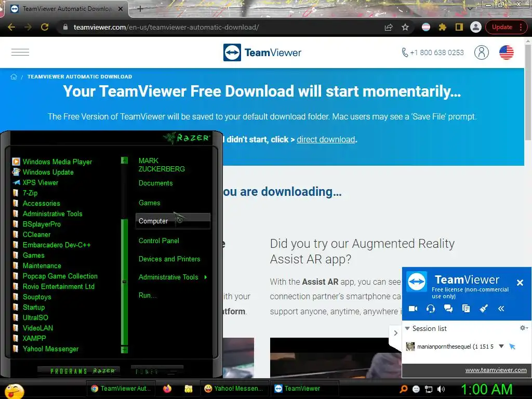Open Chrome's side panel icon
The width and height of the screenshot is (532, 399).
(459, 27)
